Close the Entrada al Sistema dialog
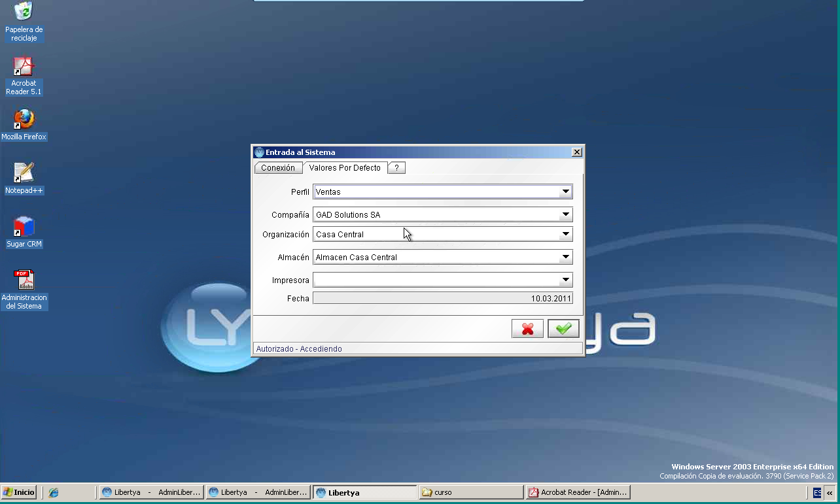Screen dimensions: 840x504 pos(576,152)
